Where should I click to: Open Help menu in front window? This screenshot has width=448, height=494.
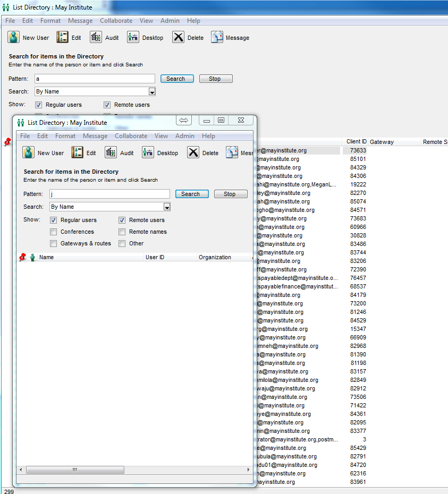pyautogui.click(x=208, y=136)
